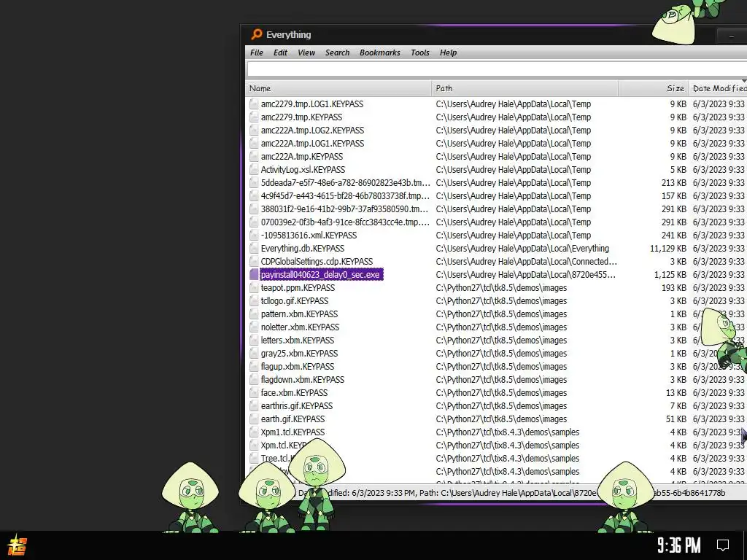The width and height of the screenshot is (747, 560).
Task: Select file icon of CDPGlobalSettings.cdp.KEYPASS
Action: pos(254,262)
